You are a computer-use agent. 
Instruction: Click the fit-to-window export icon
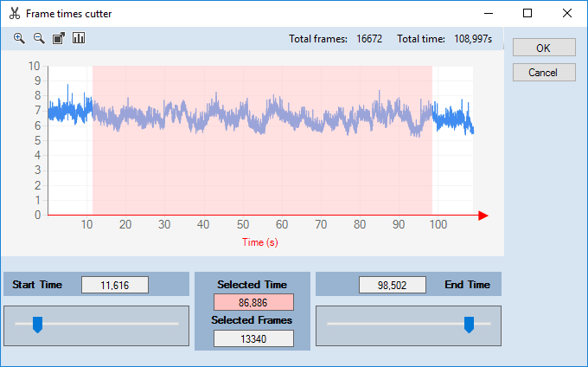pyautogui.click(x=59, y=38)
